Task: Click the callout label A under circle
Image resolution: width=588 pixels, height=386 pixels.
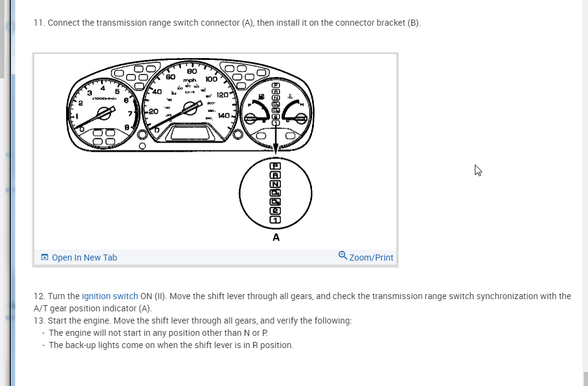Action: 276,237
